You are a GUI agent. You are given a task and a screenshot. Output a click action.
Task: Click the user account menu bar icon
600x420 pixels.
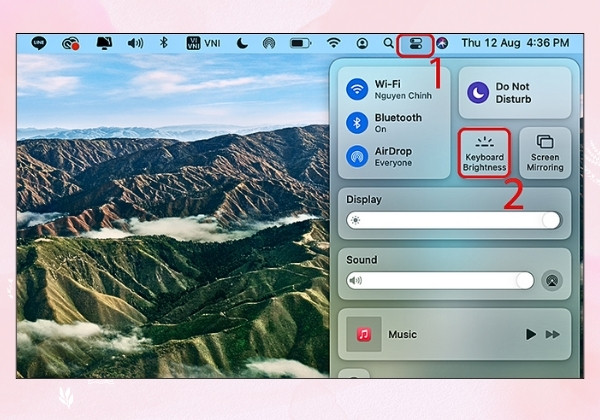point(362,43)
